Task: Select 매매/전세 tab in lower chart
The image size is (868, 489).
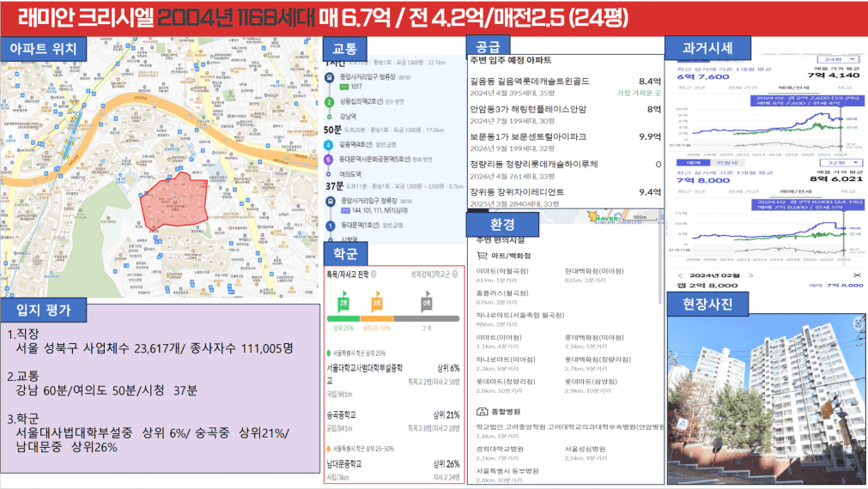Action: (796, 191)
